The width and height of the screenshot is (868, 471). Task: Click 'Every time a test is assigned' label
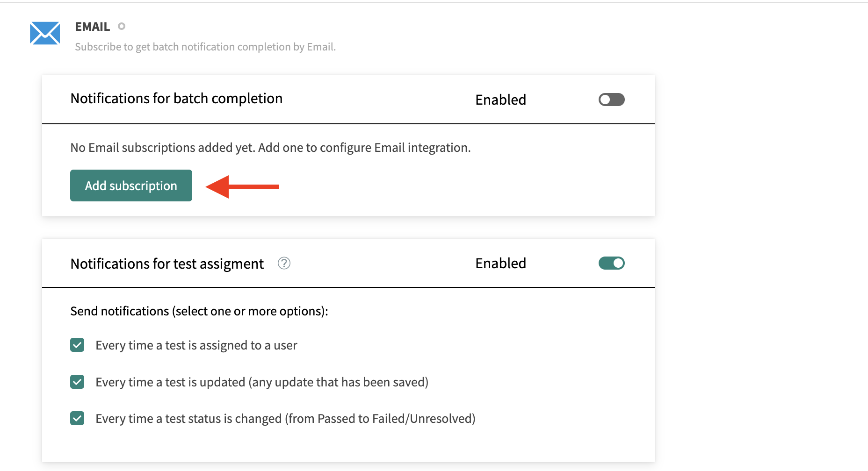coord(196,345)
